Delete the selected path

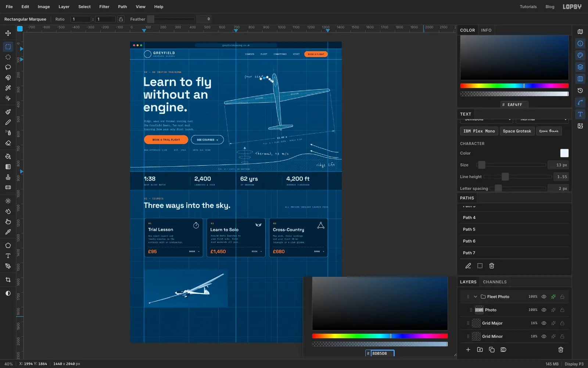coord(492,266)
